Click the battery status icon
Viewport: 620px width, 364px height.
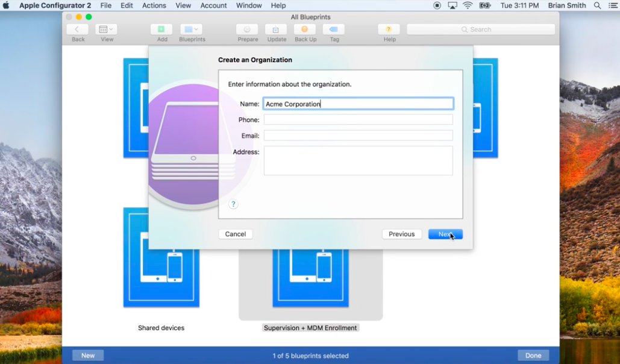tap(485, 5)
